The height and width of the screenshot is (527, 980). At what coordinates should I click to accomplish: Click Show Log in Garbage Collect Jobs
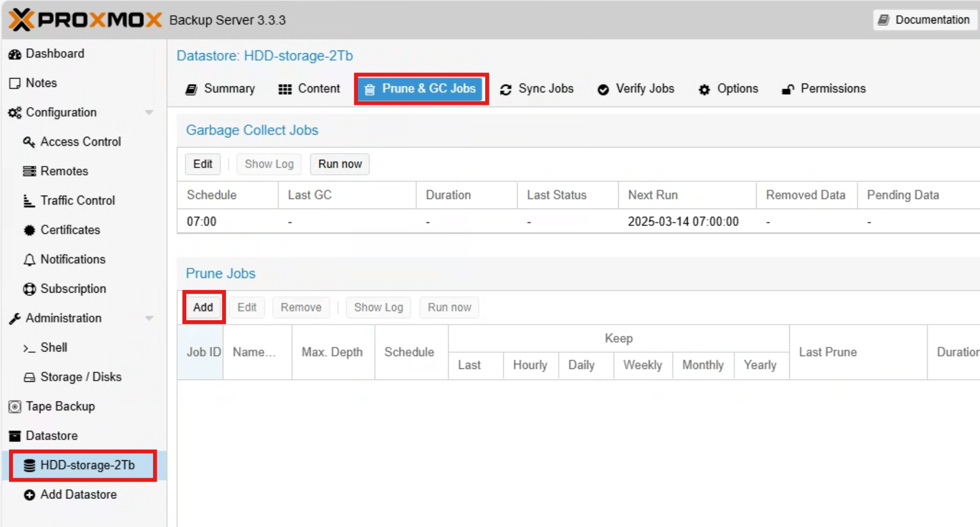pyautogui.click(x=269, y=164)
